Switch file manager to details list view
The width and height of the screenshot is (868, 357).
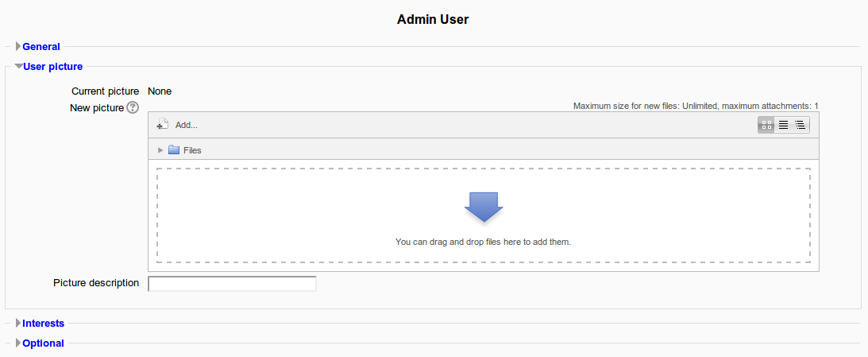[x=783, y=125]
